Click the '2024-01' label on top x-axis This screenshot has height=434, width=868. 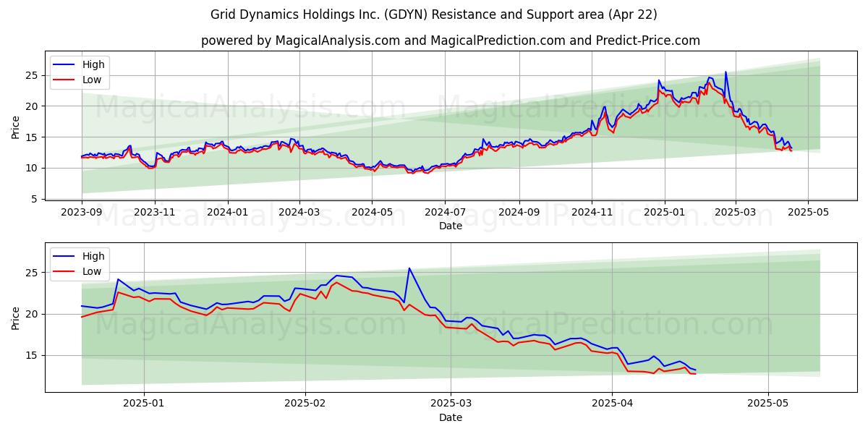pyautogui.click(x=228, y=213)
